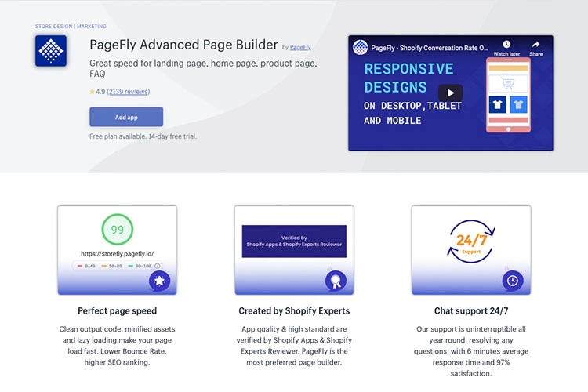Click the star badge on speed card

(159, 281)
